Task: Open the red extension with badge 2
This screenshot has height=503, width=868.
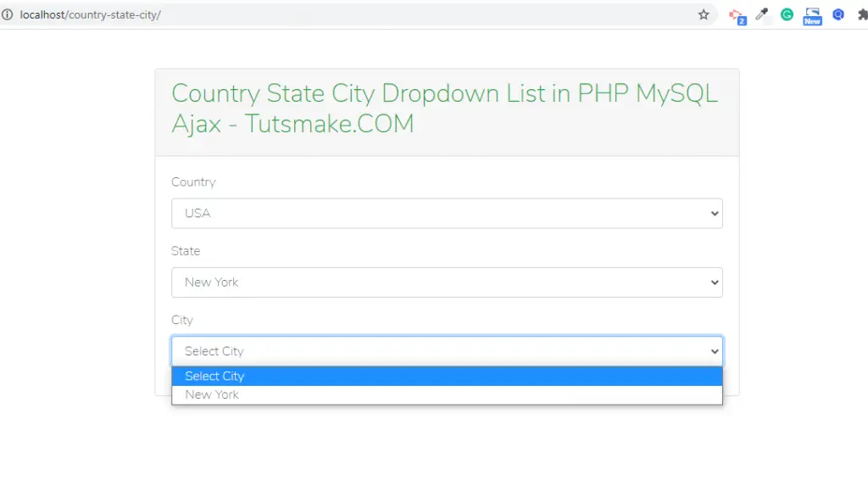Action: [x=737, y=16]
